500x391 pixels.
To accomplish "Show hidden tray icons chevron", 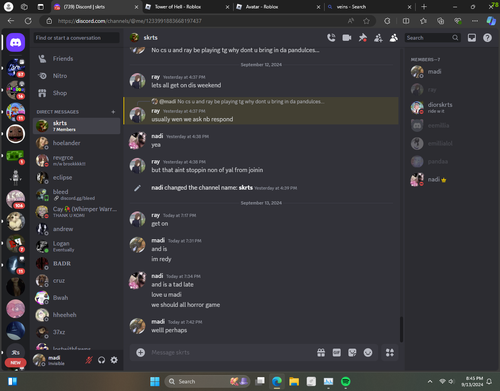I will (x=430, y=381).
